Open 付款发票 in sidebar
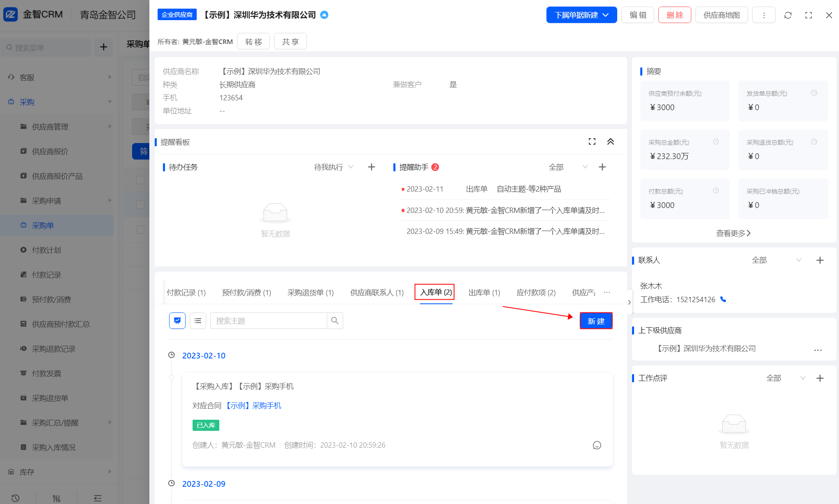The height and width of the screenshot is (504, 839). [57, 373]
